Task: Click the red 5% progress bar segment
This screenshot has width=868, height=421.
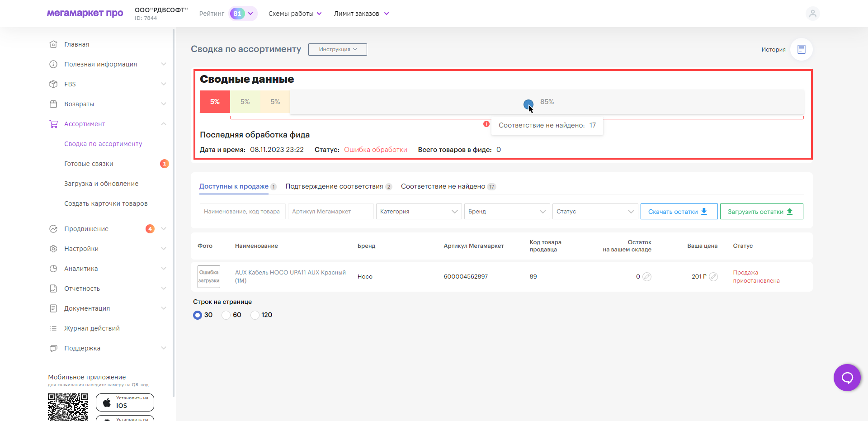Action: tap(215, 102)
